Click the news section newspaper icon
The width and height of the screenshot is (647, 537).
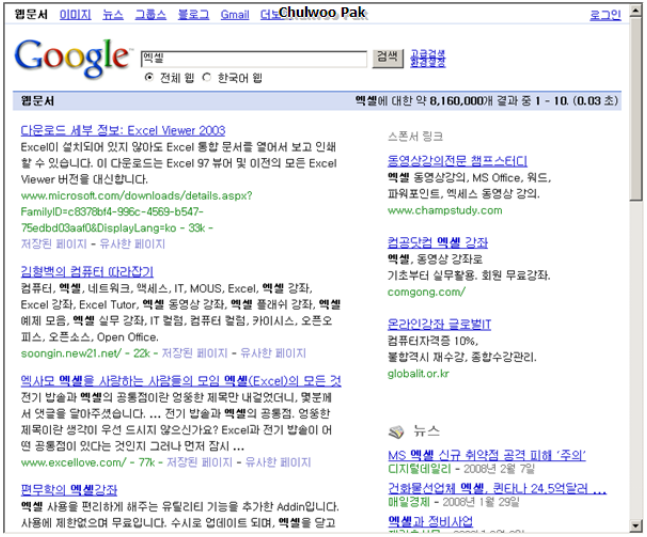(397, 432)
